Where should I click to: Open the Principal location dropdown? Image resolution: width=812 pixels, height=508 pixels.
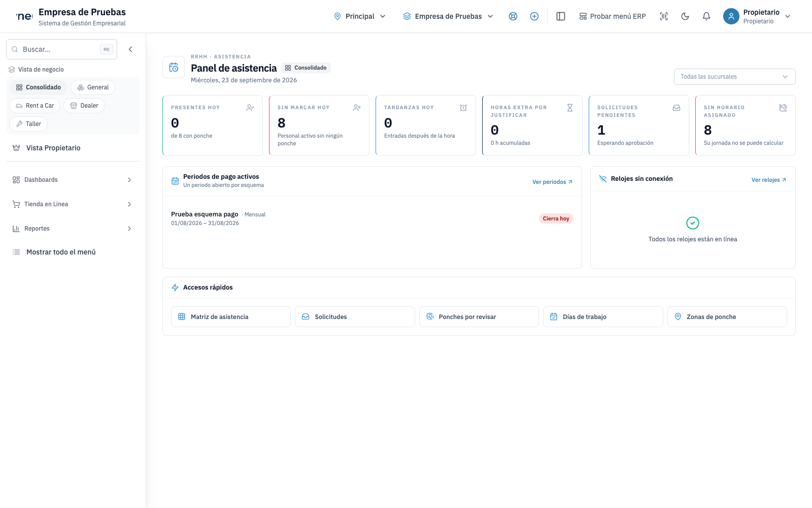(360, 16)
